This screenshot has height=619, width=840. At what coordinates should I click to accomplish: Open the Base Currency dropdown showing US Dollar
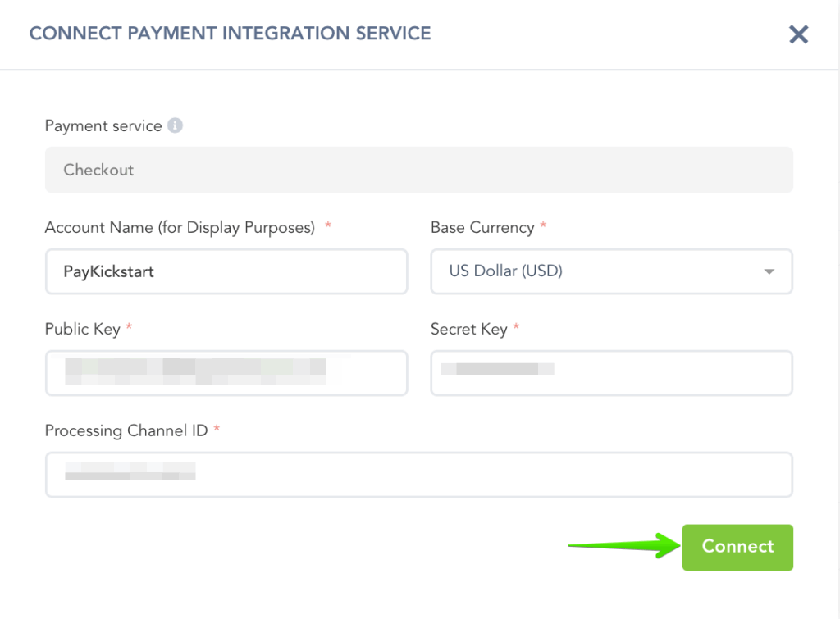pyautogui.click(x=611, y=271)
